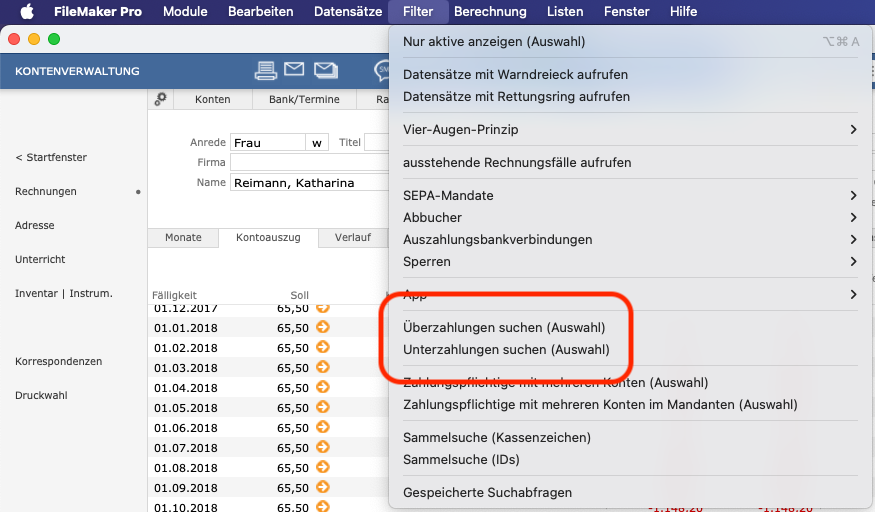Screen dimensions: 875x512
Task: Go back via < Startfenster link
Action: click(51, 158)
